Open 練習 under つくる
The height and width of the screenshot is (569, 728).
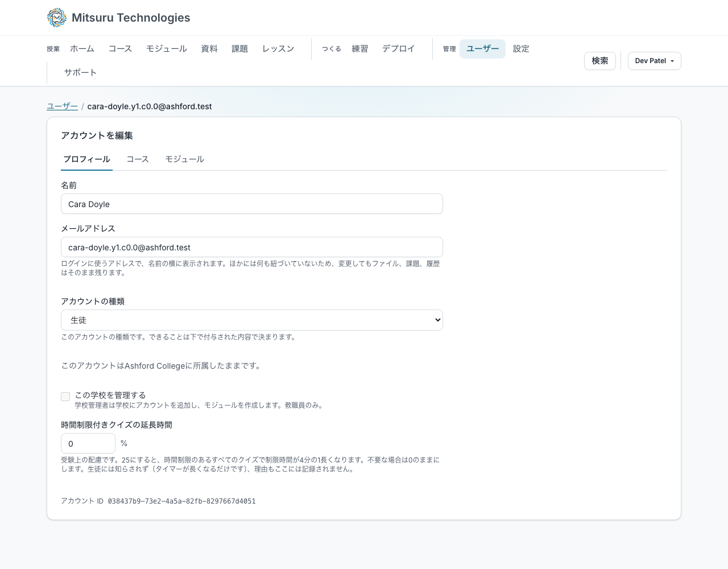360,49
